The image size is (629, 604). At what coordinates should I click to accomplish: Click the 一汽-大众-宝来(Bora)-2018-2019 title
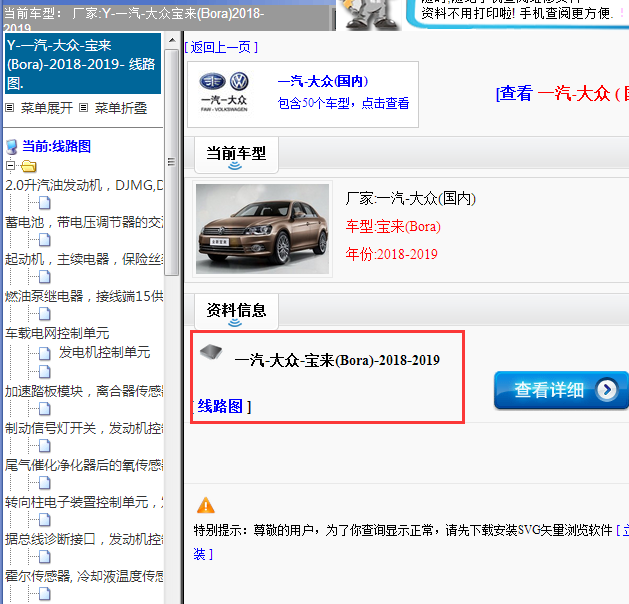point(337,361)
